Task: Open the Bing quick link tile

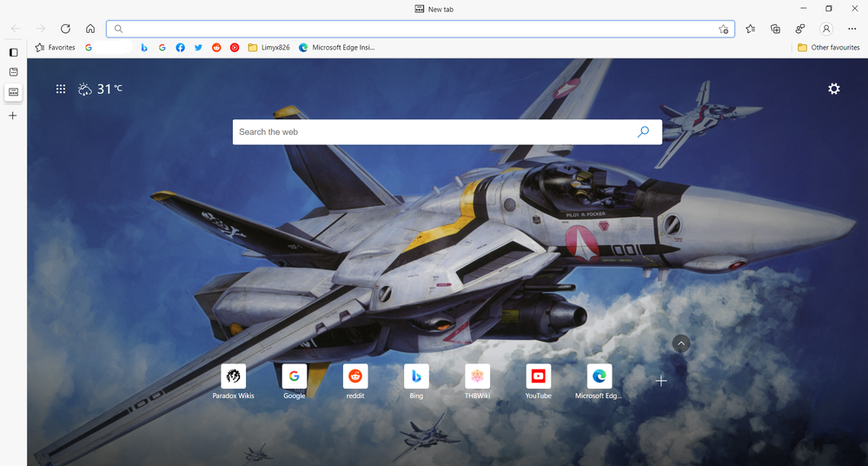Action: click(416, 382)
